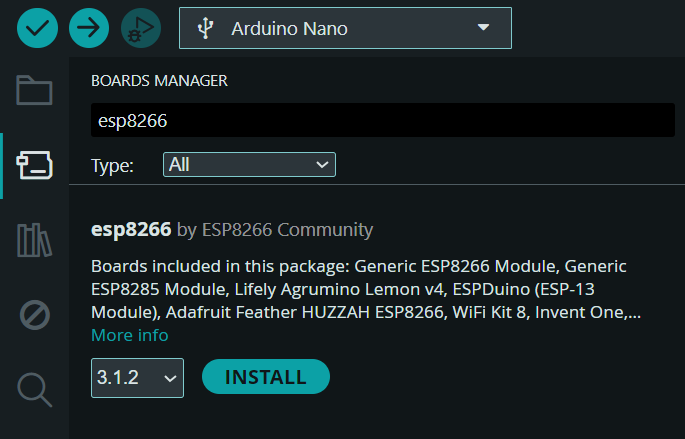
Task: Open the Debug panel in the sidebar
Action: 34,316
